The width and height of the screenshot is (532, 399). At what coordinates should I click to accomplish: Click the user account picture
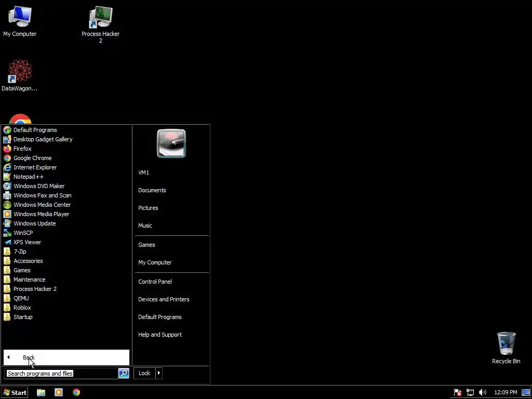click(171, 143)
